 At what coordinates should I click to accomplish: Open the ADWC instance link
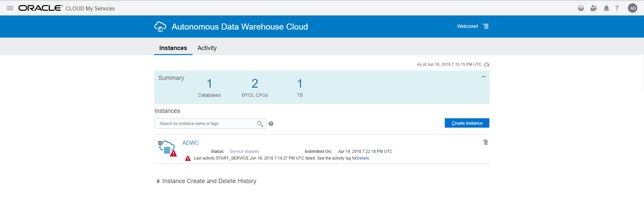point(191,143)
